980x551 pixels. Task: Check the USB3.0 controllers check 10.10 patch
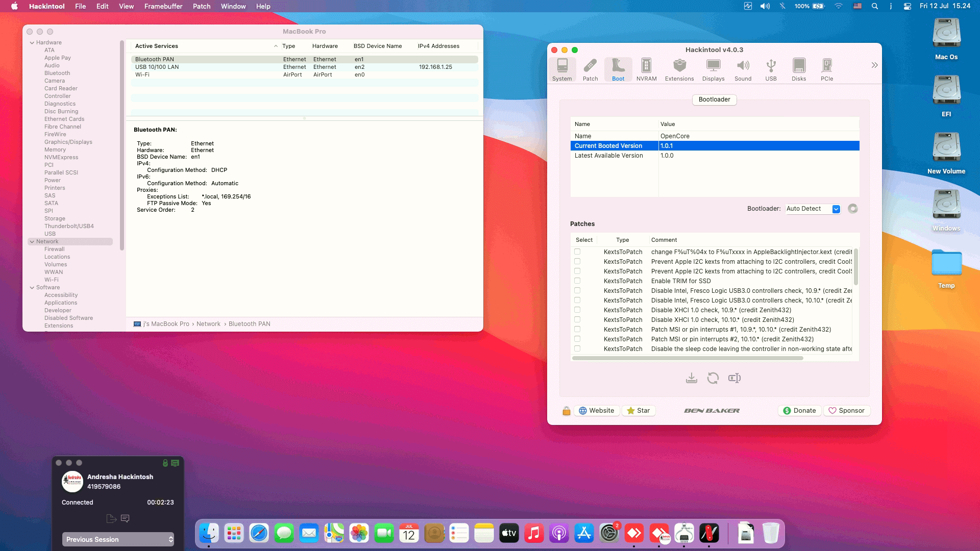577,300
